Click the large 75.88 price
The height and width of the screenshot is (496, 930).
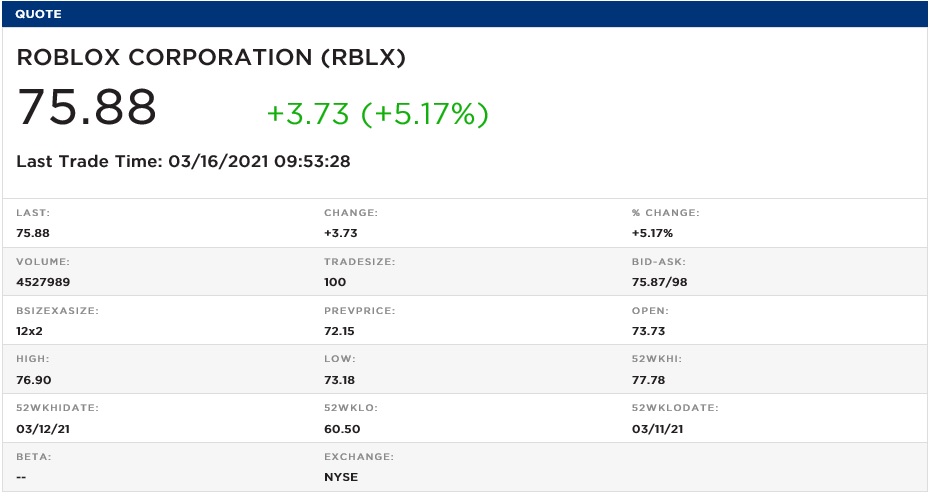coord(87,107)
